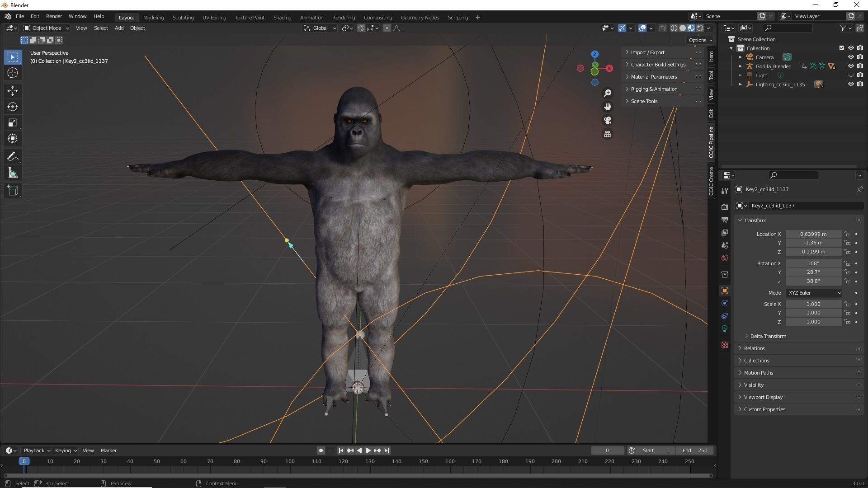
Task: Select the Annotate tool
Action: (x=13, y=157)
